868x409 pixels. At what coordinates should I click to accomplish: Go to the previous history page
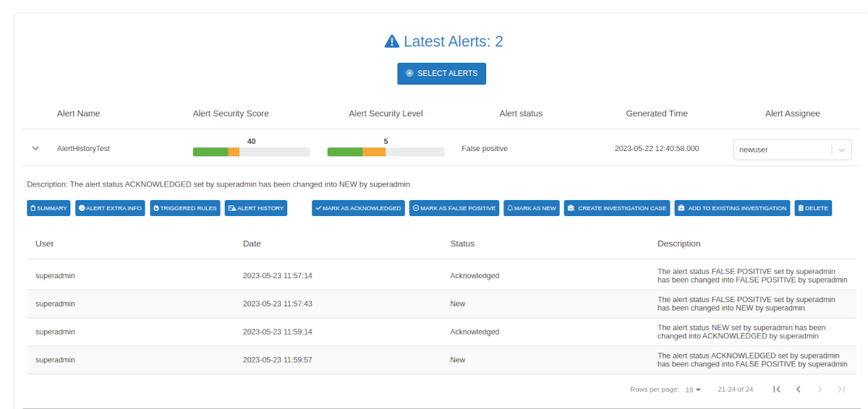[799, 389]
